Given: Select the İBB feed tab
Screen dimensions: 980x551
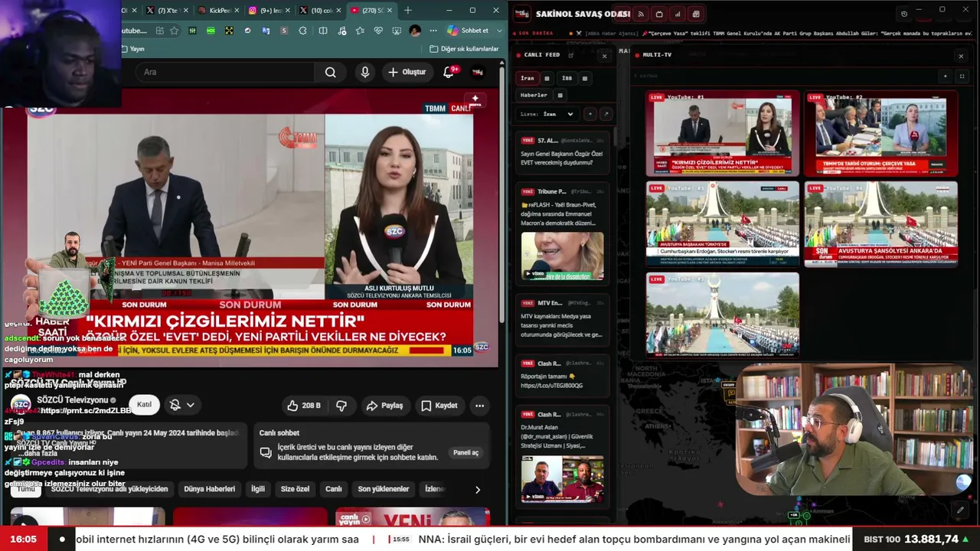Looking at the screenshot, I should (567, 78).
